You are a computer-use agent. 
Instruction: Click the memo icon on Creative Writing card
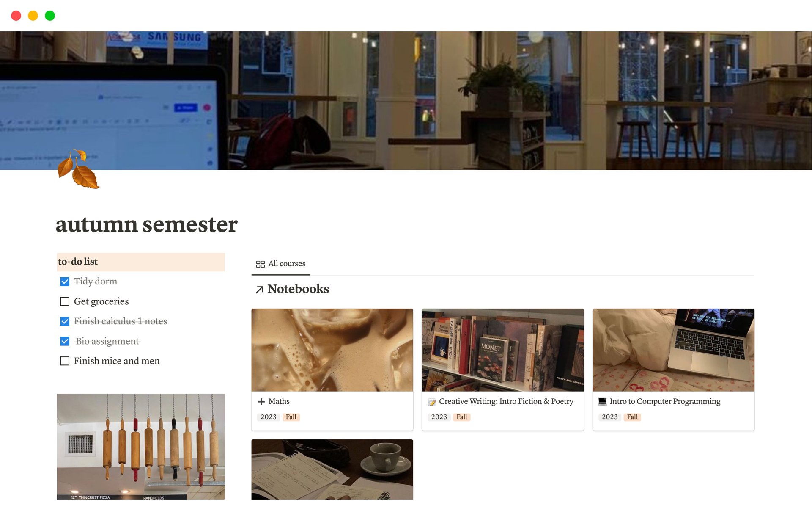[432, 402]
